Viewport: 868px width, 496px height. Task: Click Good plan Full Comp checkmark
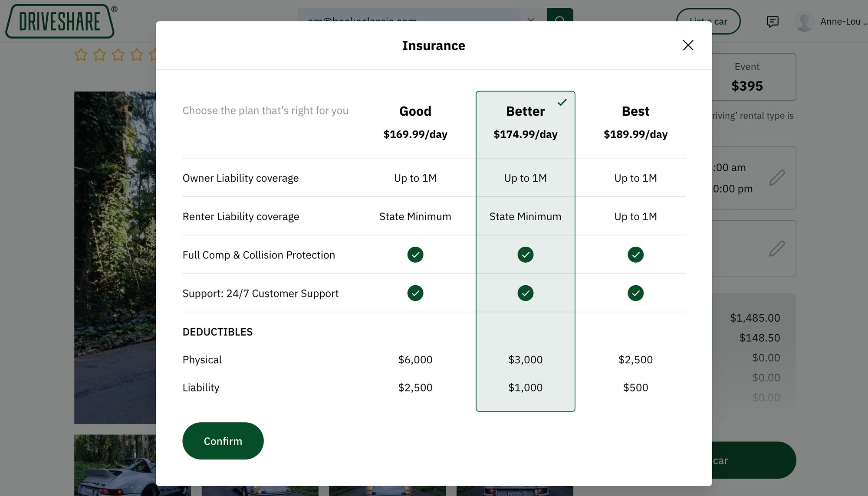coord(415,255)
